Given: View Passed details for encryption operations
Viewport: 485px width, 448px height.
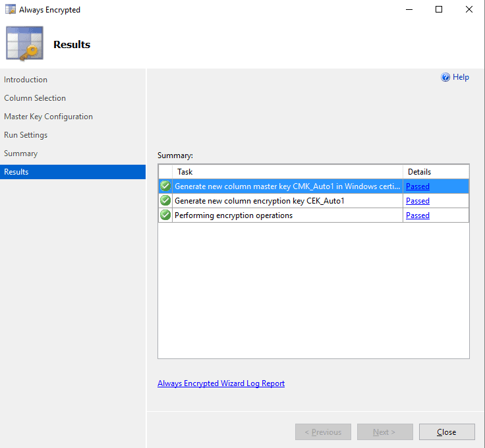Looking at the screenshot, I should point(417,215).
